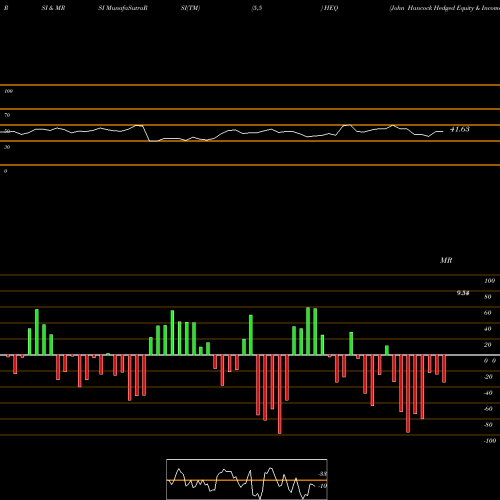The width and height of the screenshot is (500, 500).
Task: Click the '30' level label on RSI chart
Action: pyautogui.click(x=7, y=147)
